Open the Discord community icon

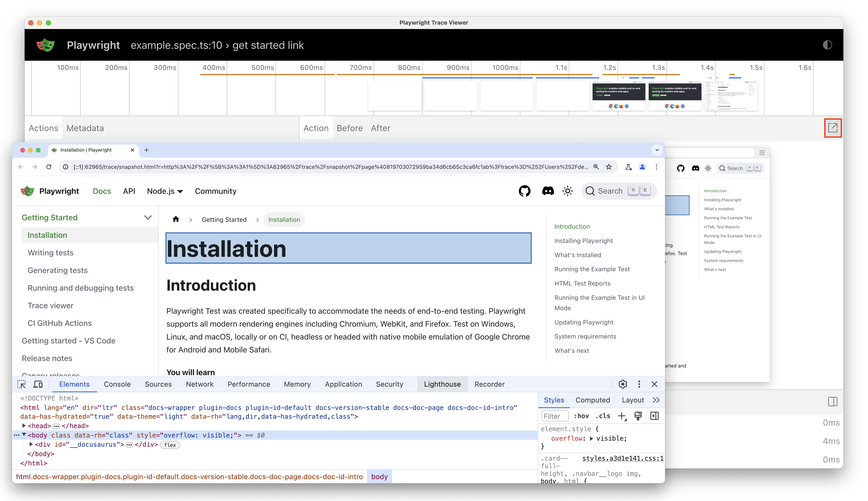pos(548,191)
